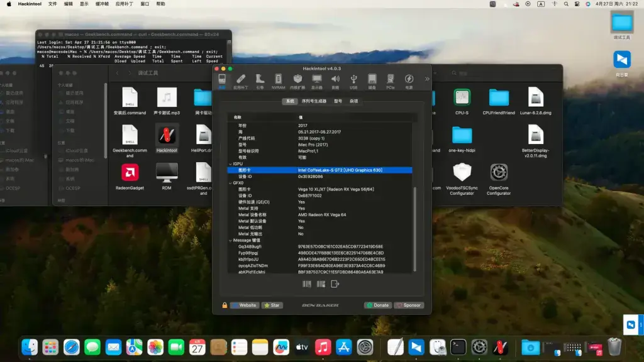Screen dimensions: 644x362
Task: Open the NVRAM toolbar section in Hackintool
Action: tap(278, 81)
